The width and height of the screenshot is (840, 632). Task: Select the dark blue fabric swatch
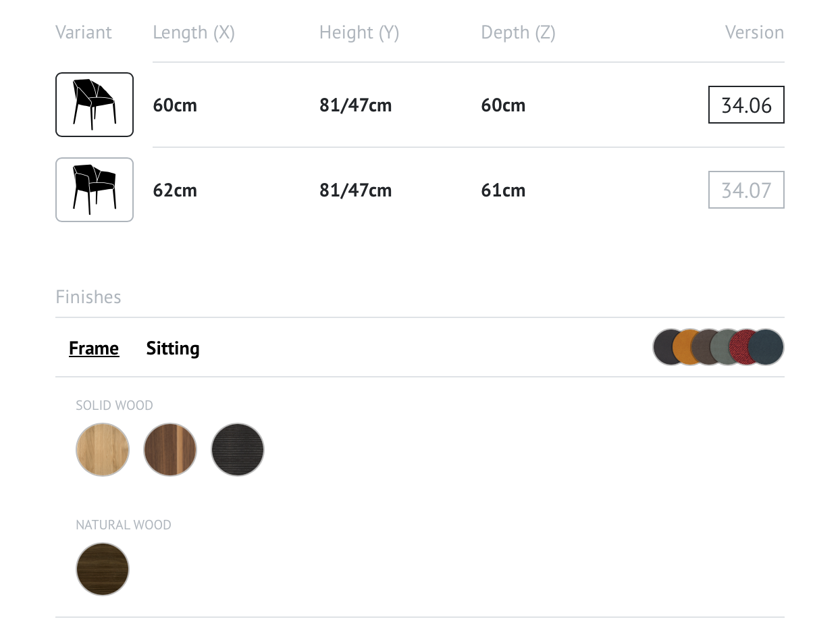point(766,347)
